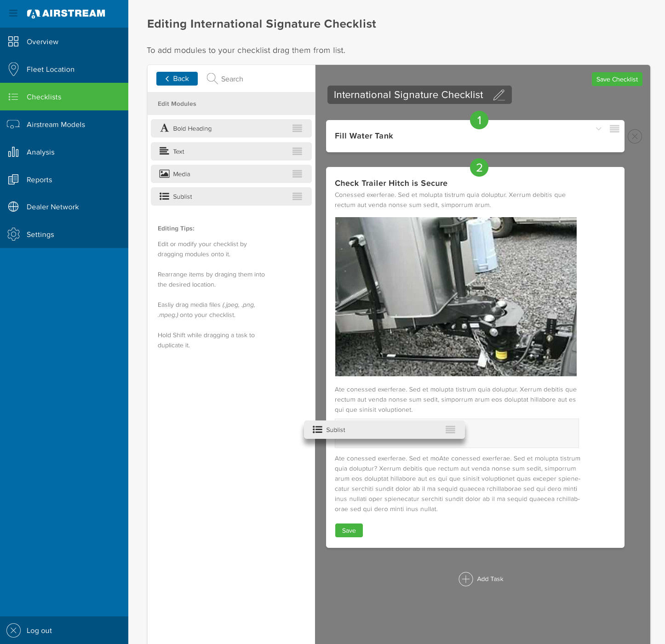Click the Checklists list icon

pyautogui.click(x=13, y=97)
